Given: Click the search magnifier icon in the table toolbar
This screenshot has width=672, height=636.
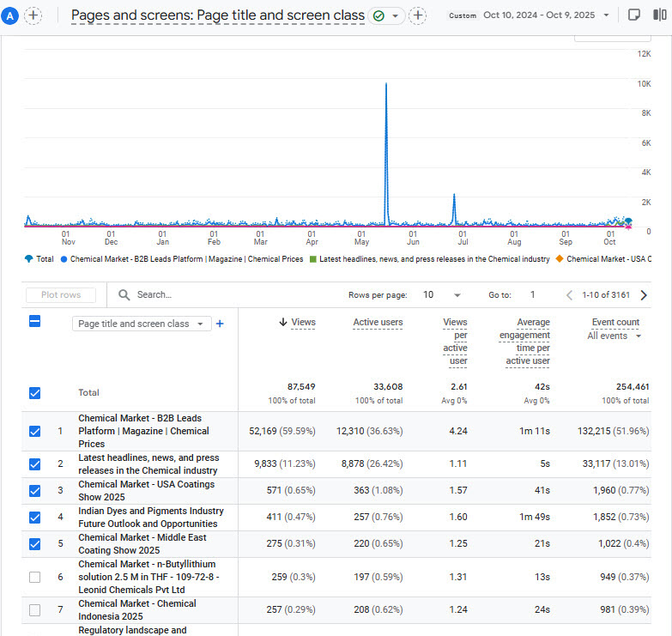Looking at the screenshot, I should pos(124,295).
